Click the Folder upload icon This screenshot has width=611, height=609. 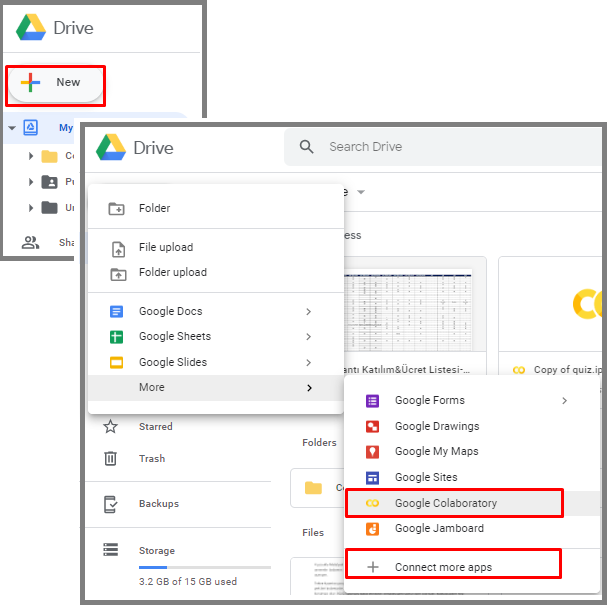pos(118,274)
